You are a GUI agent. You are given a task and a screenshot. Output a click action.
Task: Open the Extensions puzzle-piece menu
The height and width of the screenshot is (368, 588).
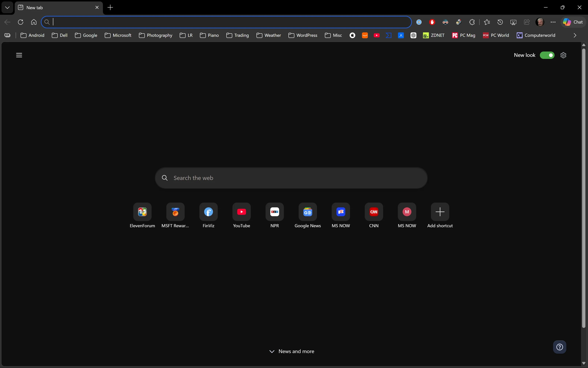472,22
